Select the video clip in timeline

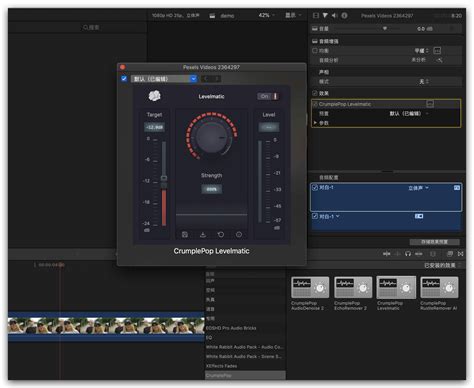(x=106, y=326)
